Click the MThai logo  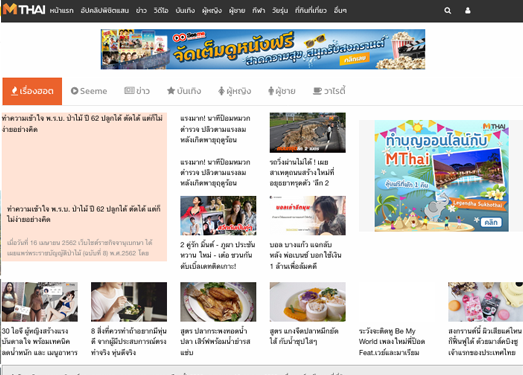coord(24,10)
